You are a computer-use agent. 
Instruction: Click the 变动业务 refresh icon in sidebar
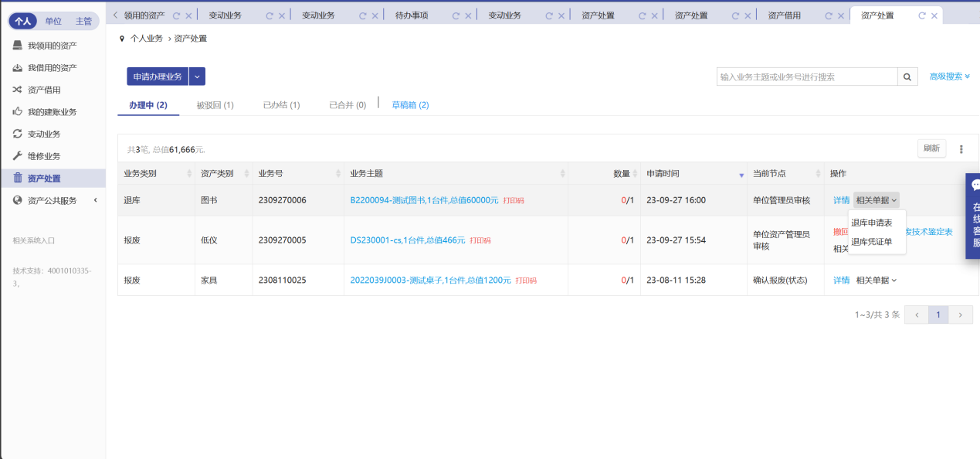pos(18,134)
